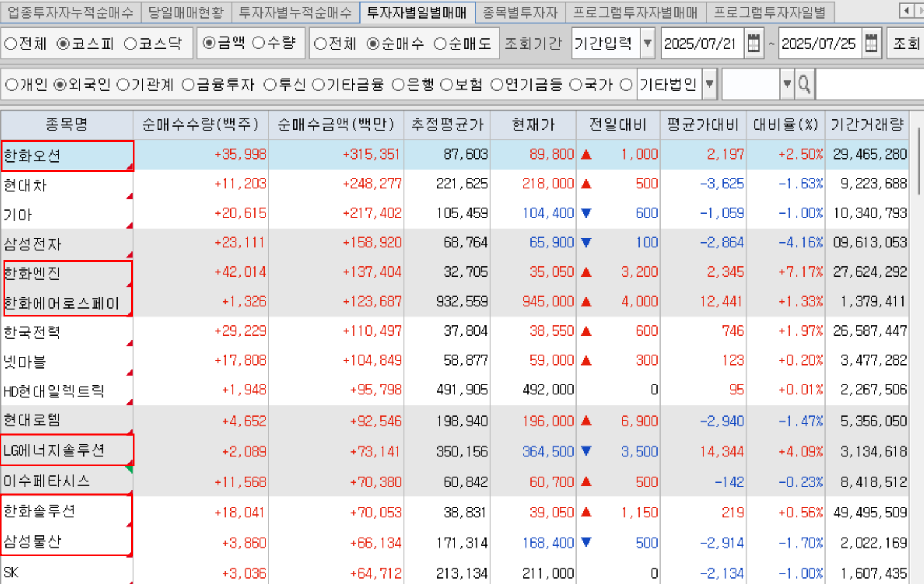The height and width of the screenshot is (584, 924).
Task: Click the tab scroll left arrow
Action: [x=906, y=11]
